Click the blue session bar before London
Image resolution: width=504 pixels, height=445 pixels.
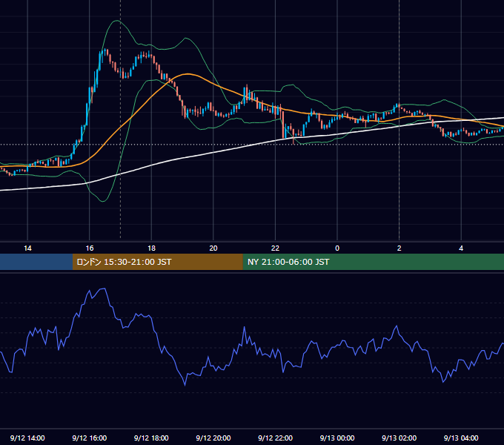36,262
